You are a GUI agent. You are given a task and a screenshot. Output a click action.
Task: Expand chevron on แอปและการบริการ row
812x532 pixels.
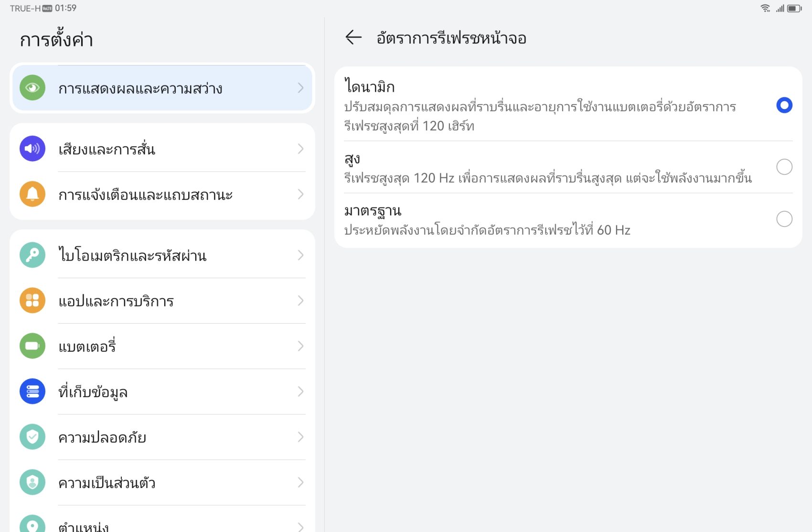(300, 300)
